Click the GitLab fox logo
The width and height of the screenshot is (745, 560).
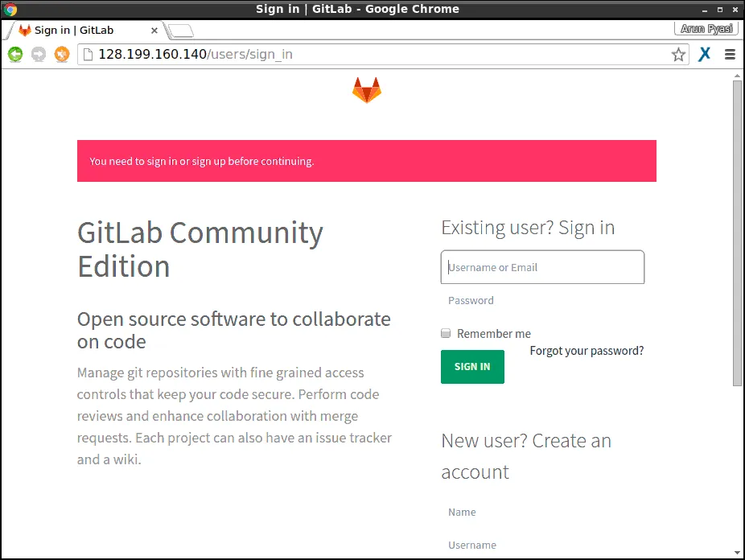tap(366, 89)
